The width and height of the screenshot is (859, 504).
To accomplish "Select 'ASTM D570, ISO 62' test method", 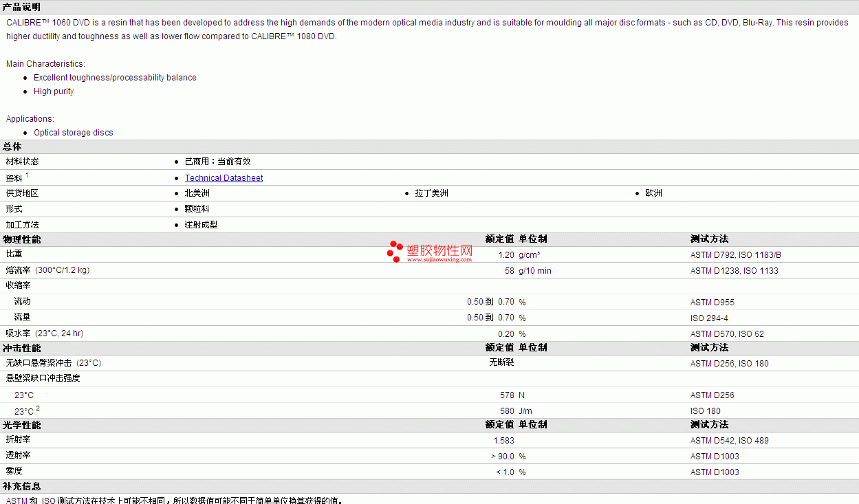I will point(728,334).
